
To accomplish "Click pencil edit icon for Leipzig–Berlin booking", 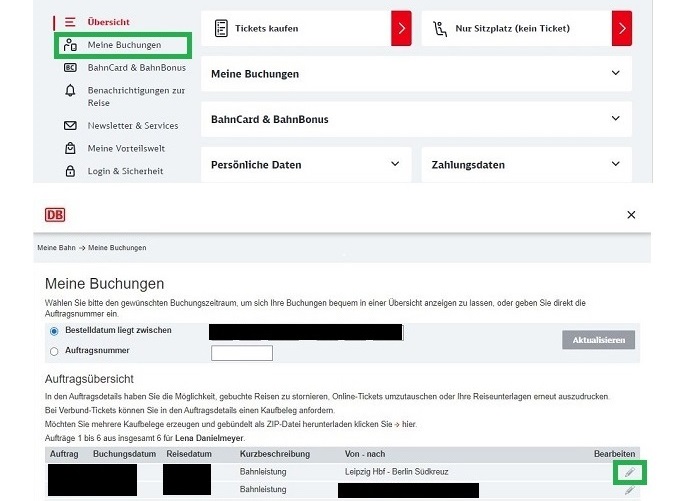I will coord(629,471).
